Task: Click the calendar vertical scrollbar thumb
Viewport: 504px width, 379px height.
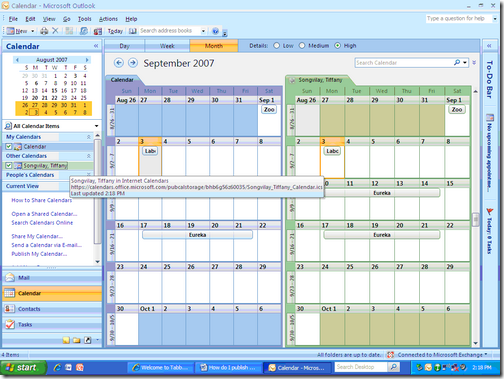Action: (476, 219)
